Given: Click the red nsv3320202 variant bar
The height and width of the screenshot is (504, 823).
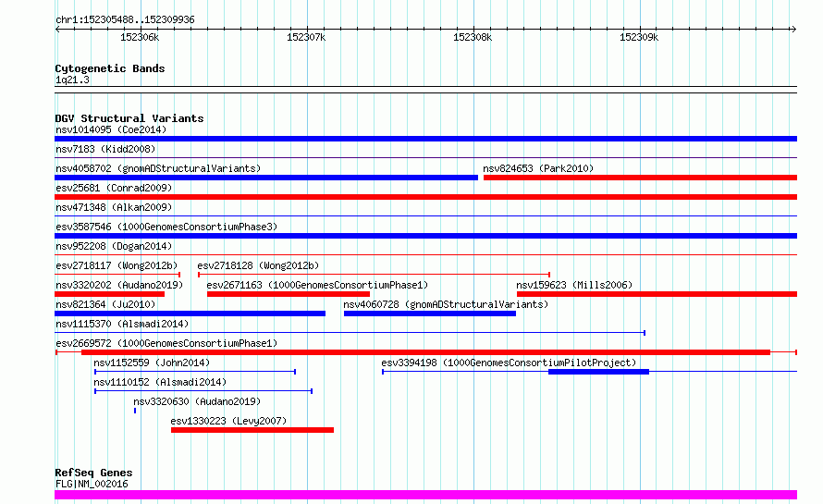Looking at the screenshot, I should coord(110,294).
